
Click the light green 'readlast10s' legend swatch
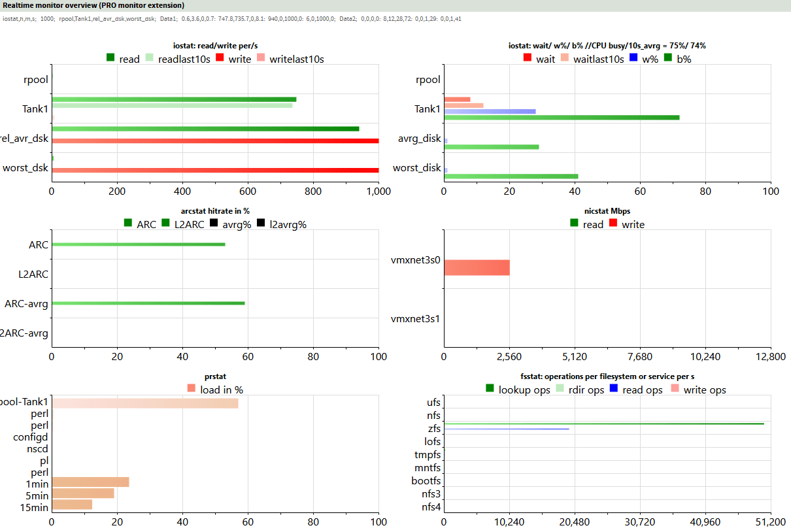150,58
